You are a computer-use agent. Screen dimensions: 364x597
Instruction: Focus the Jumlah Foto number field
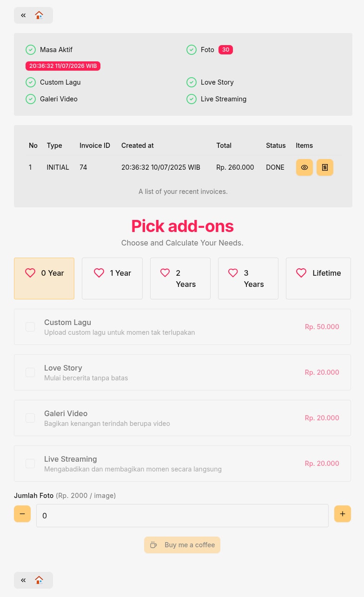click(182, 516)
